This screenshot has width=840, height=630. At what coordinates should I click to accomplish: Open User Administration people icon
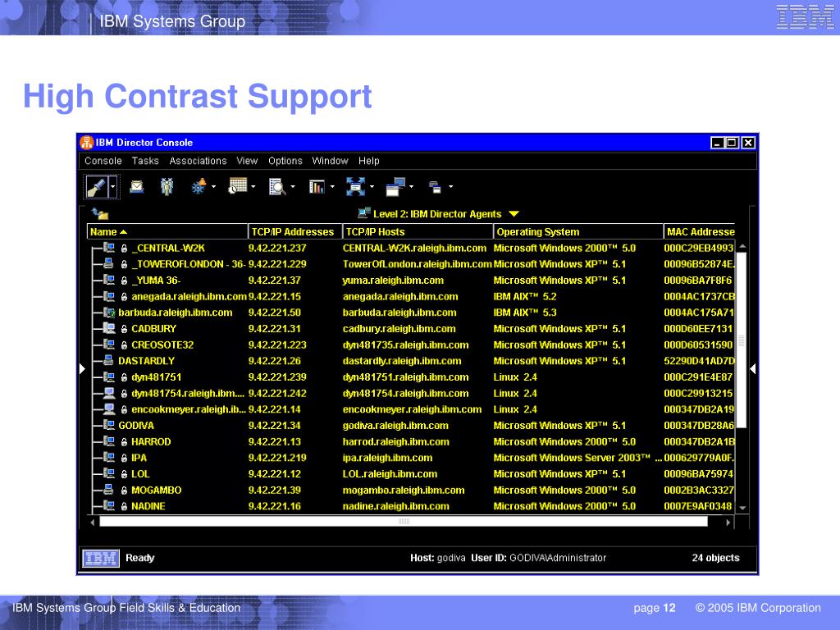click(167, 186)
